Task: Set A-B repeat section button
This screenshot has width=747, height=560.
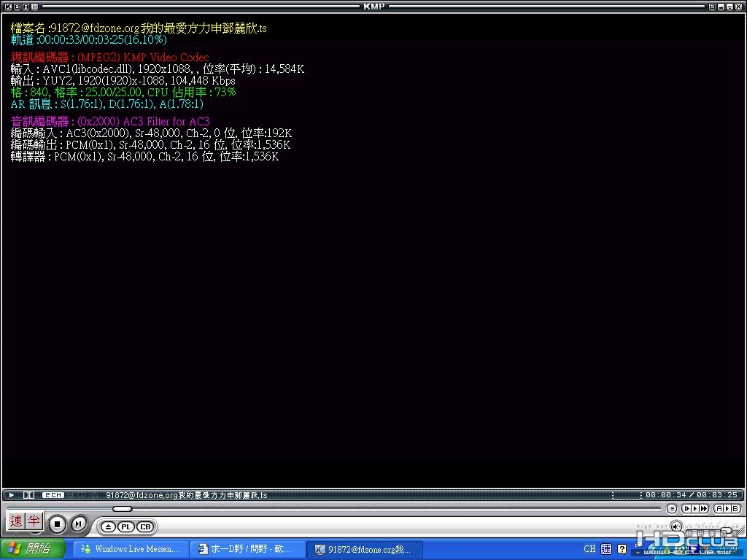Action: [727, 509]
